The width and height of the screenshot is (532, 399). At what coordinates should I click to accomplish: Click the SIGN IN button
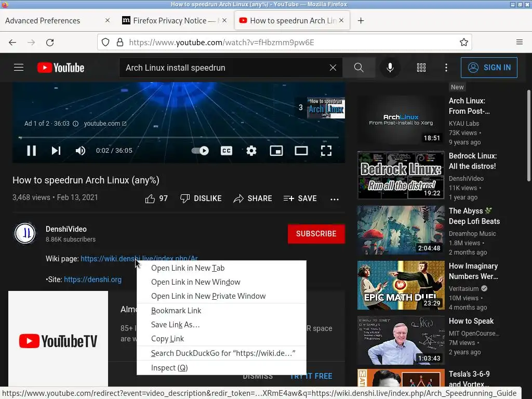click(489, 68)
